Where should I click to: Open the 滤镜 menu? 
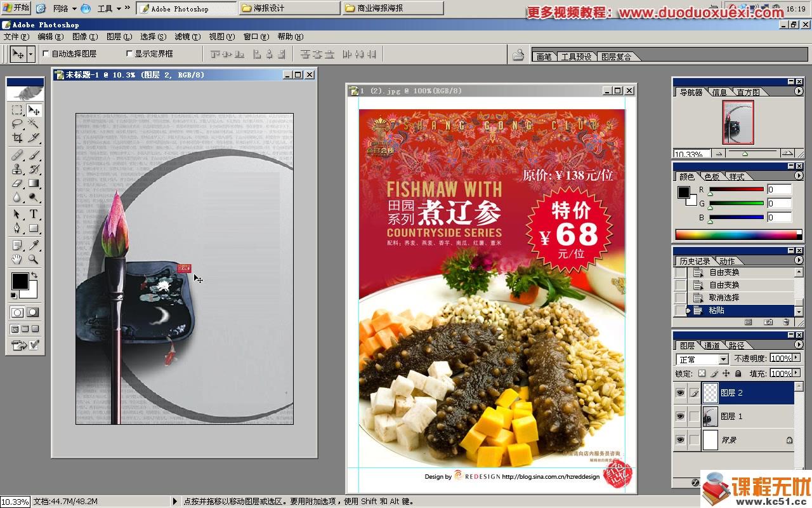click(187, 37)
